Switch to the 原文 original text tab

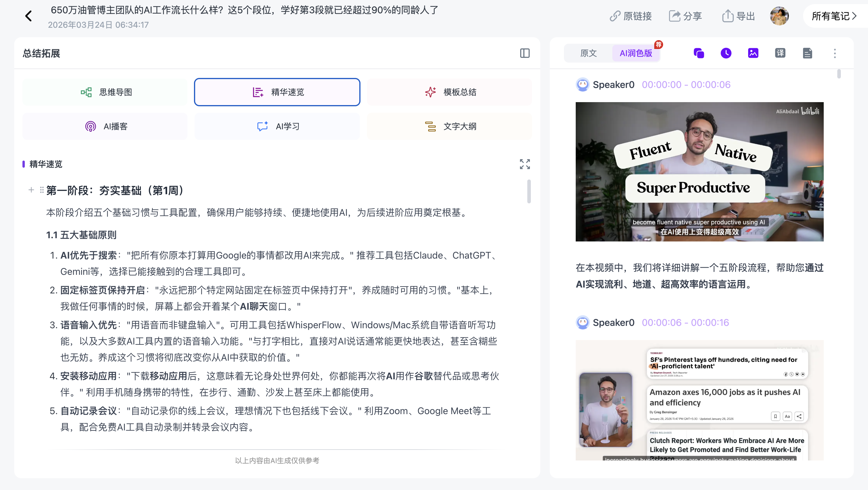[x=588, y=53]
